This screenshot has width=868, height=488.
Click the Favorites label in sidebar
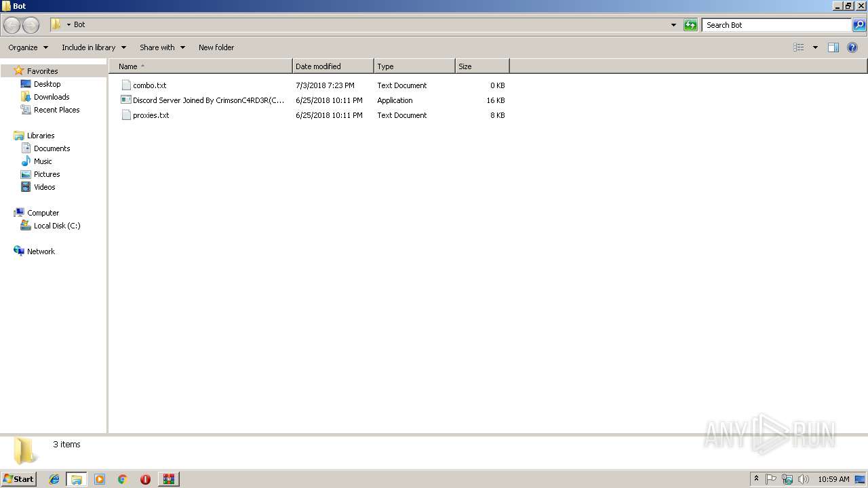(43, 71)
